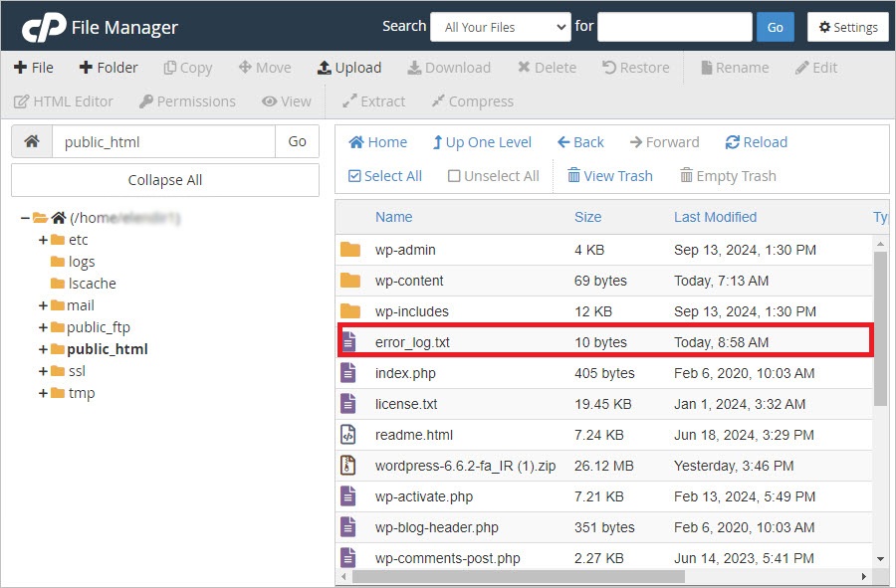Expand the ssl folder in tree

pyautogui.click(x=43, y=372)
